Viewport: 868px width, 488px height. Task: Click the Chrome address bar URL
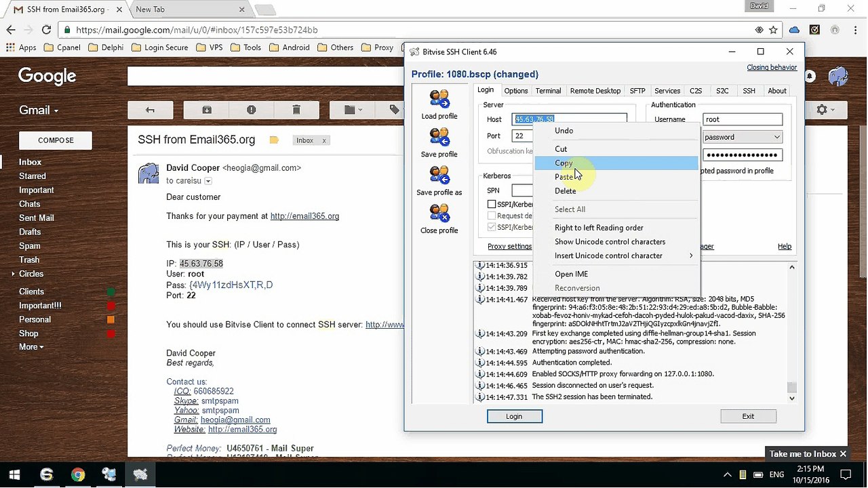click(x=197, y=30)
